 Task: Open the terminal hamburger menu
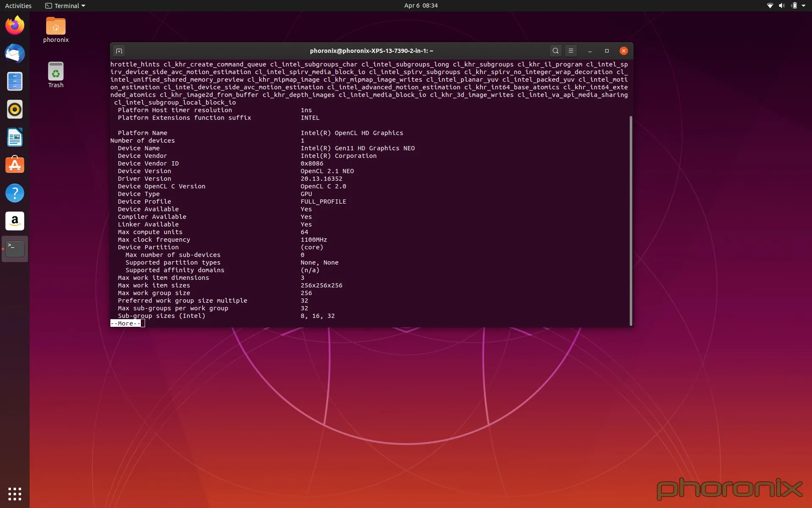[571, 51]
